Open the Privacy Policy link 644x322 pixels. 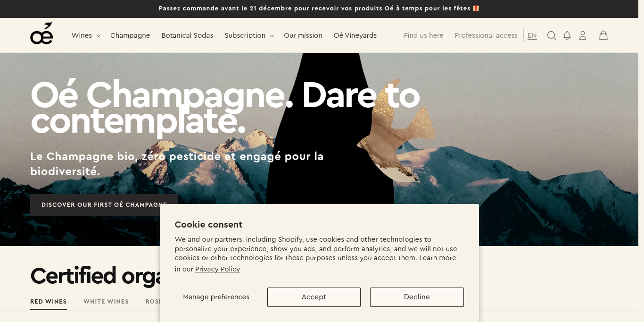(217, 269)
